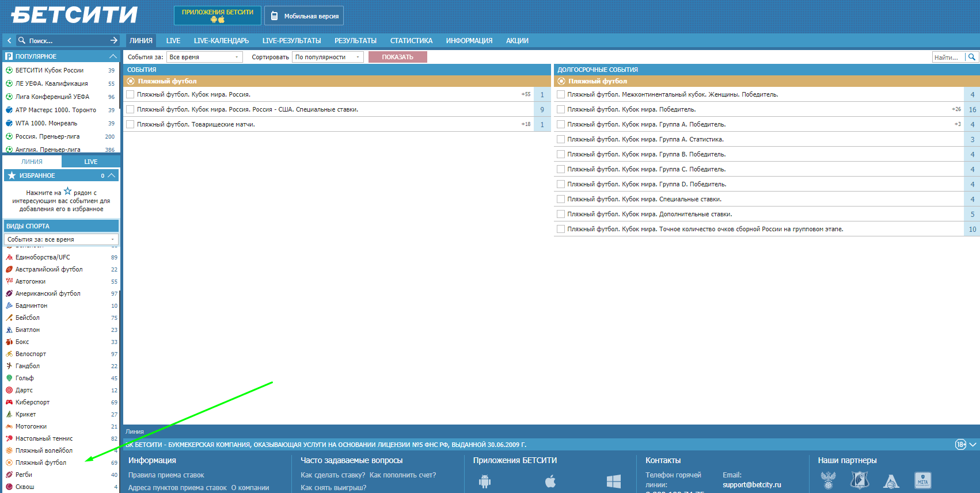Click the FC Rostov partner logo
The height and width of the screenshot is (493, 980).
click(x=860, y=480)
